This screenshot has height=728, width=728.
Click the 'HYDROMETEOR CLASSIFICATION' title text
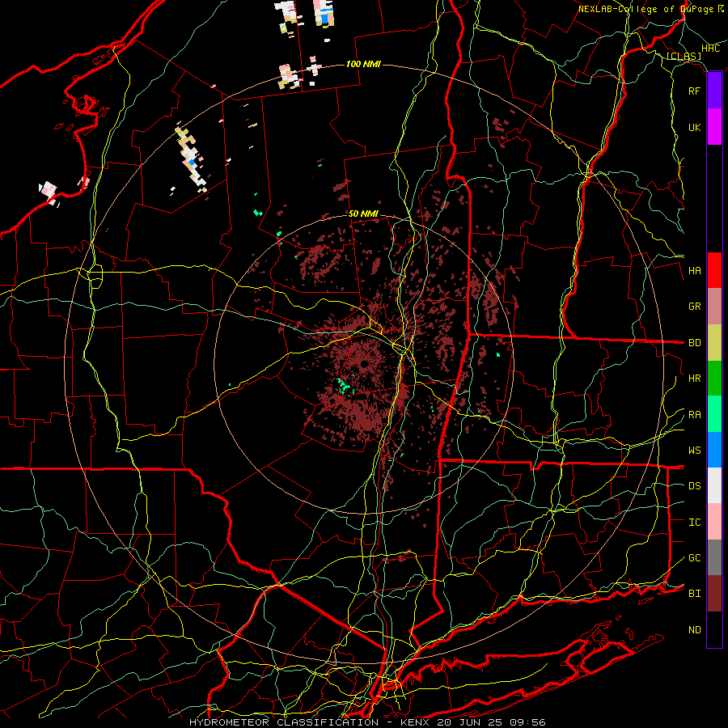[284, 722]
